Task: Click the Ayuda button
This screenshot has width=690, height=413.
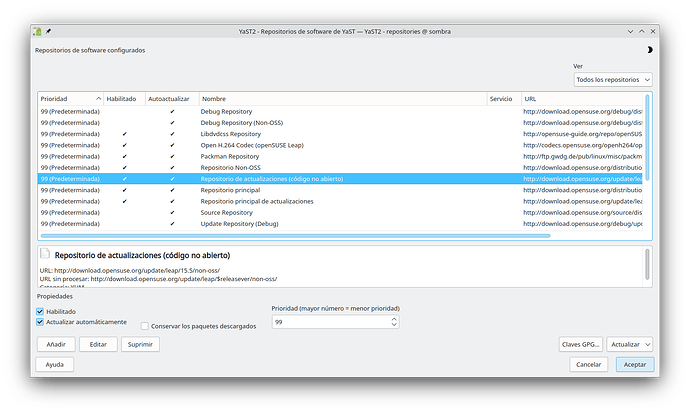Action: coord(55,365)
